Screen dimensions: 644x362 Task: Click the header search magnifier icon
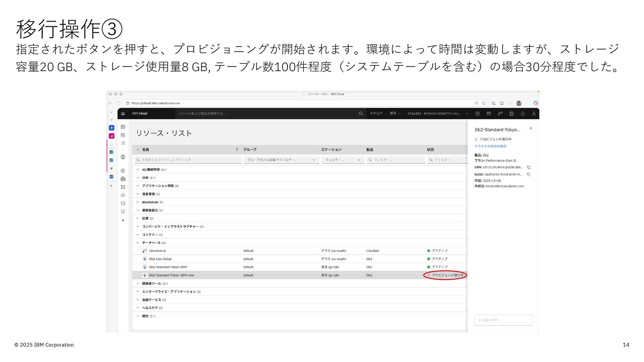point(361,114)
